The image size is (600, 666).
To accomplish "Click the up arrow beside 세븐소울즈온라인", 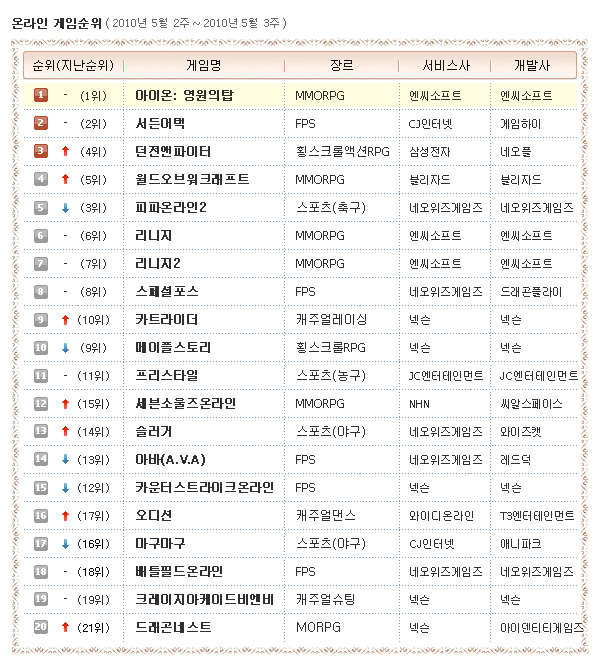I will point(65,404).
